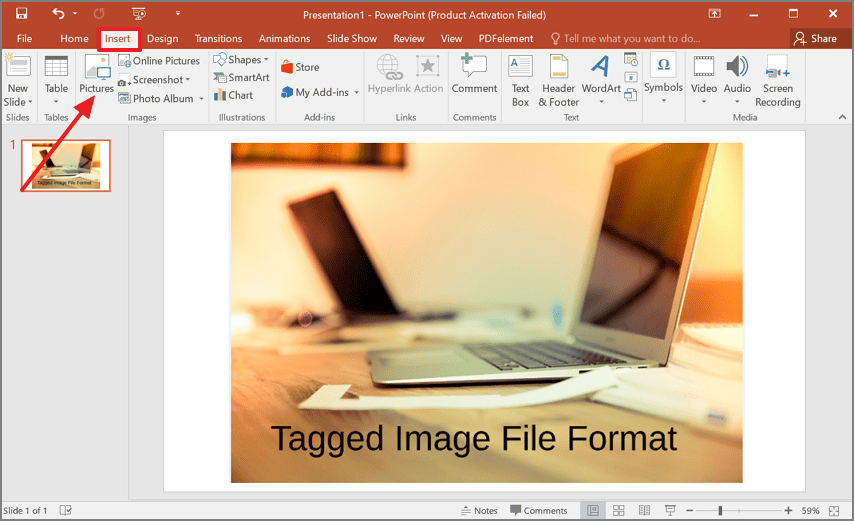The width and height of the screenshot is (854, 521).
Task: Insert Date & Time icon
Action: (x=631, y=59)
